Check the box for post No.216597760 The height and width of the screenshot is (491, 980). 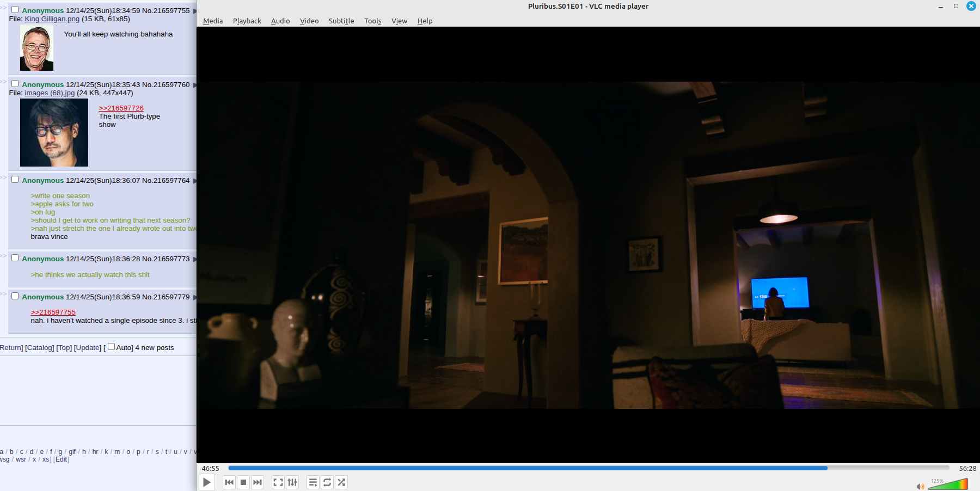pyautogui.click(x=15, y=84)
